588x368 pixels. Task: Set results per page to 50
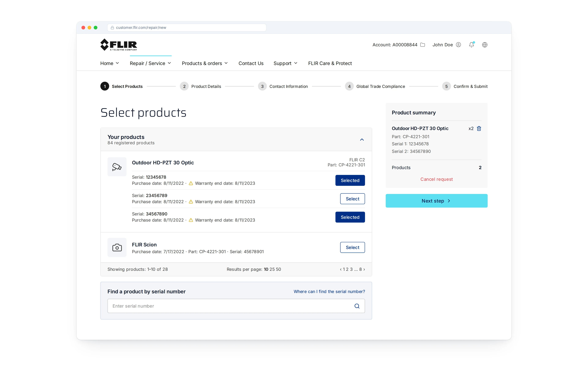click(278, 269)
